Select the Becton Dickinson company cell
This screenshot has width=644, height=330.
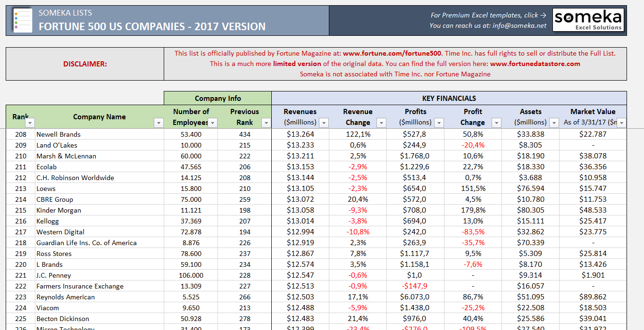tap(100, 319)
